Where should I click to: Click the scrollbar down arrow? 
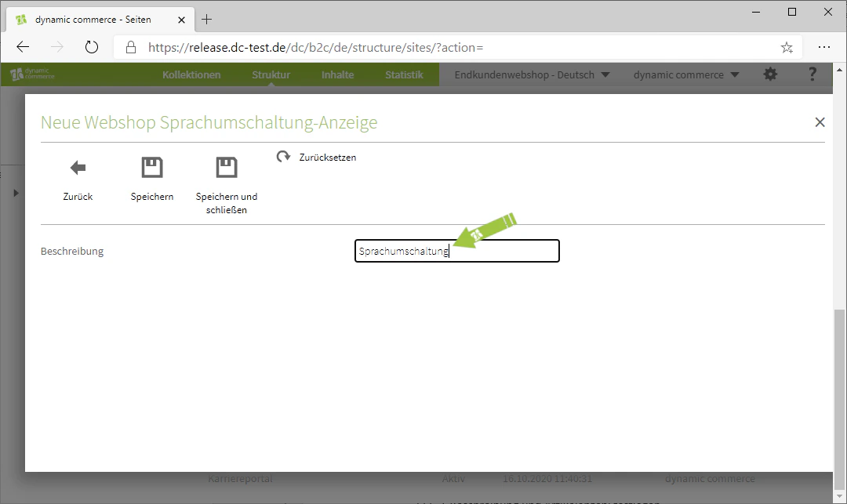pyautogui.click(x=839, y=496)
